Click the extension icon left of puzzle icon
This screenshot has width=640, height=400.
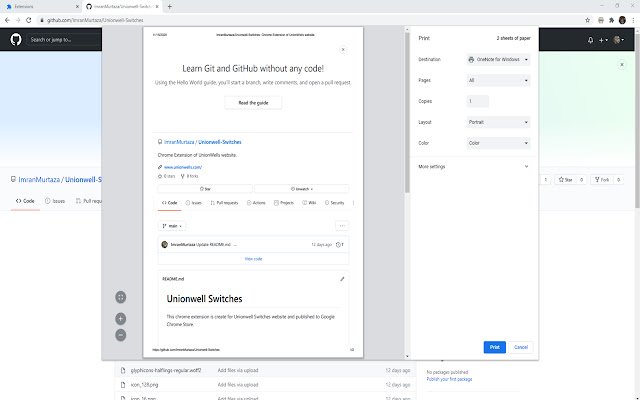[x=601, y=20]
